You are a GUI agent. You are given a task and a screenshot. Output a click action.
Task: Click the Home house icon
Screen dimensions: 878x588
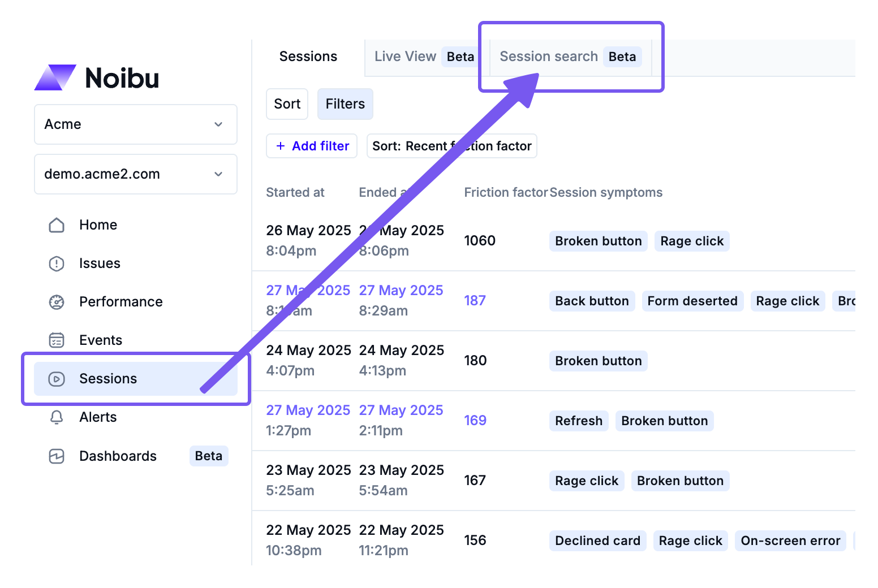57,225
